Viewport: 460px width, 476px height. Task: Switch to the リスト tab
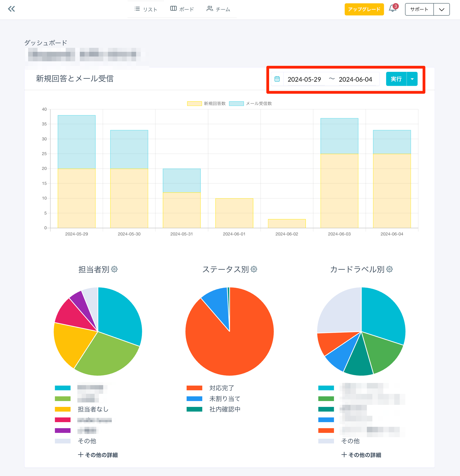pyautogui.click(x=146, y=9)
